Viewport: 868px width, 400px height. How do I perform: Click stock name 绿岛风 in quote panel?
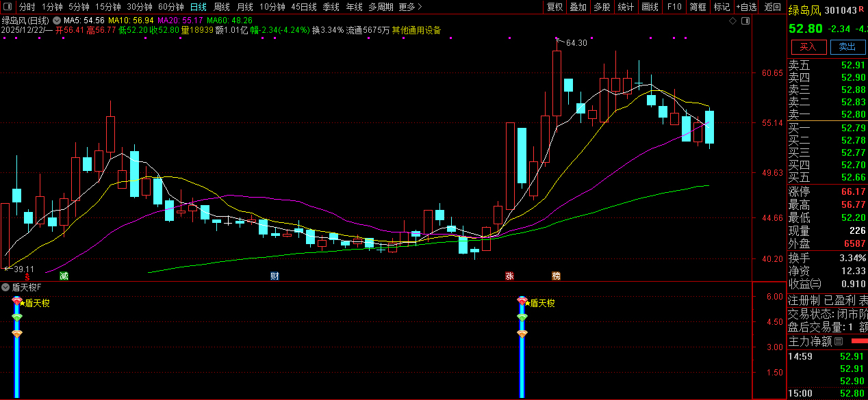tap(805, 10)
